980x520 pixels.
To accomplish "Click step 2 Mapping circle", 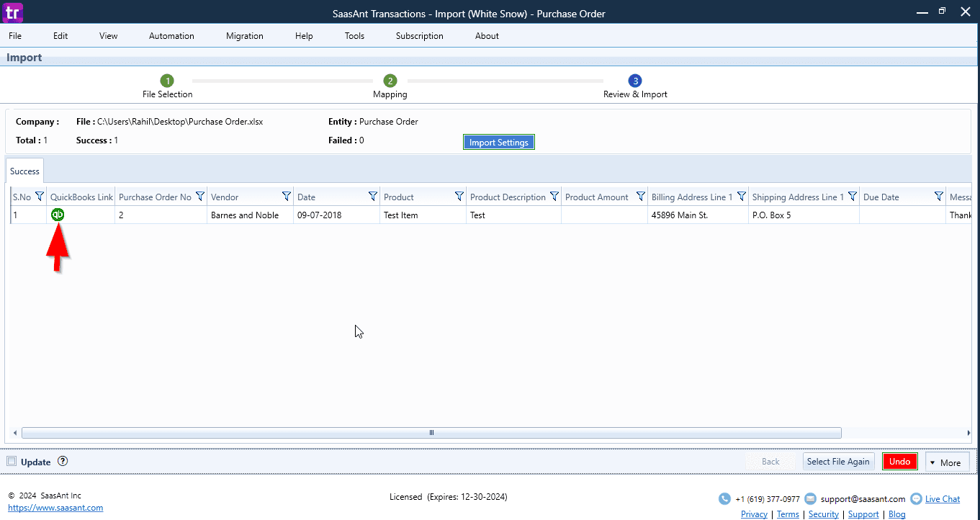I will [390, 81].
